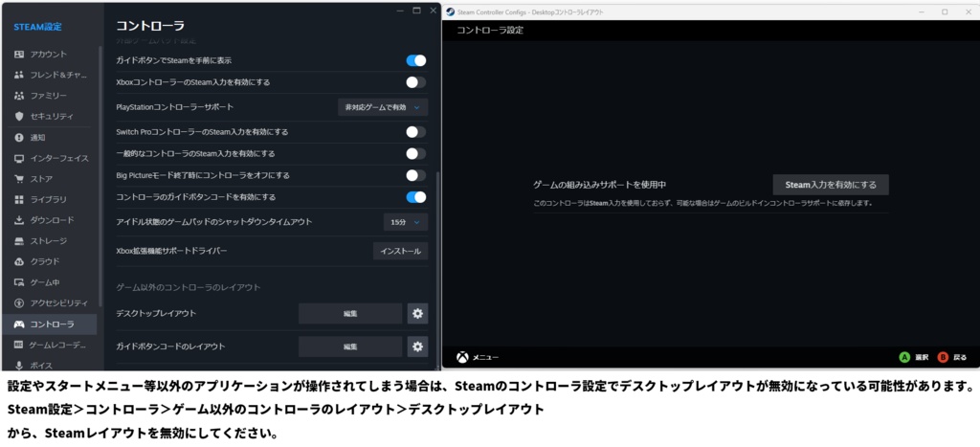This screenshot has width=980, height=447.
Task: Open インターフェイス settings page
Action: coord(50,158)
